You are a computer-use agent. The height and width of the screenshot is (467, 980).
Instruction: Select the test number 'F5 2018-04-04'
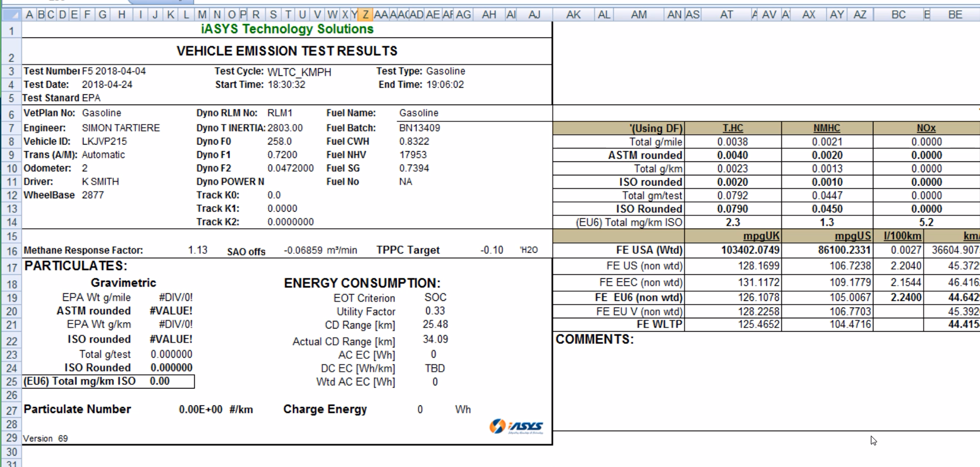point(114,71)
